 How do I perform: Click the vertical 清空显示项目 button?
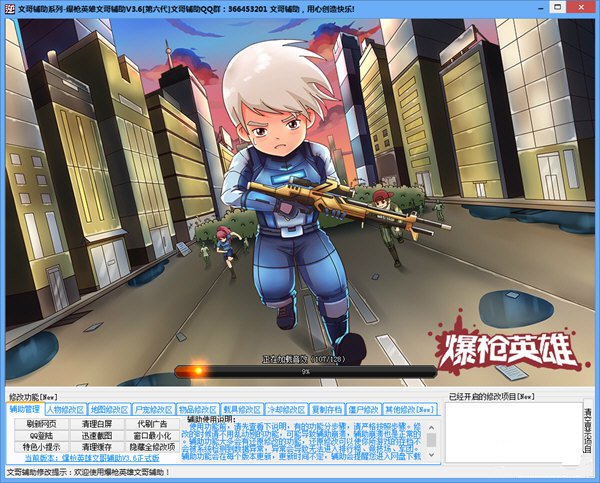[587, 431]
